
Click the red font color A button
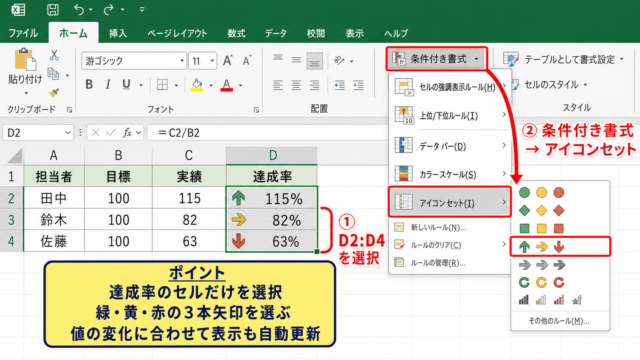(x=227, y=85)
